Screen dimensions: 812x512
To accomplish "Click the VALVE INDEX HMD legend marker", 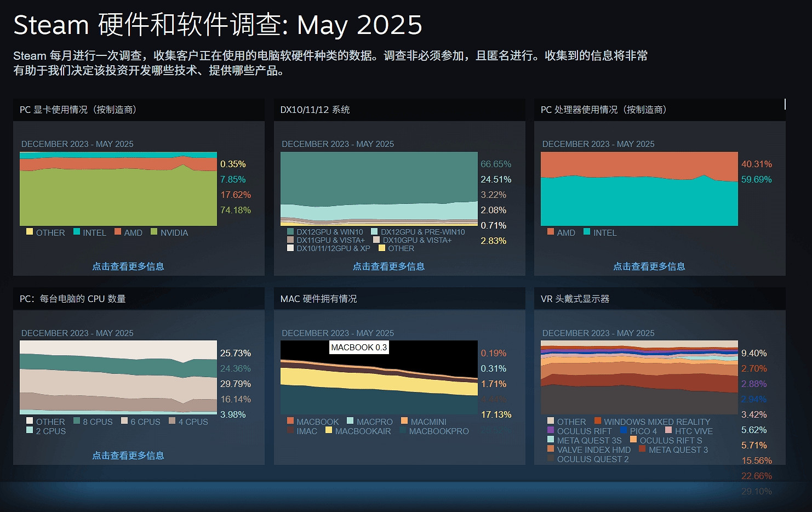I will coord(550,450).
